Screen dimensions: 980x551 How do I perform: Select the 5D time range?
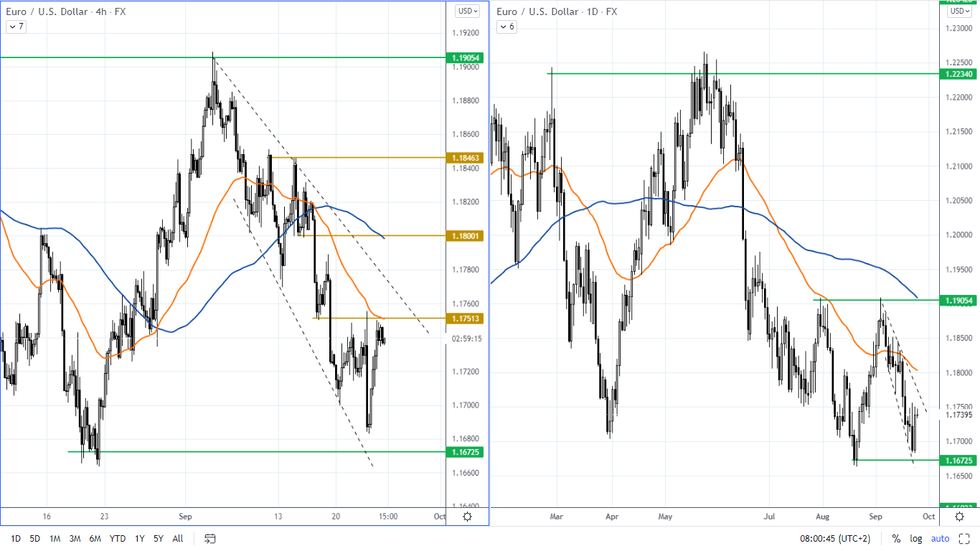35,538
